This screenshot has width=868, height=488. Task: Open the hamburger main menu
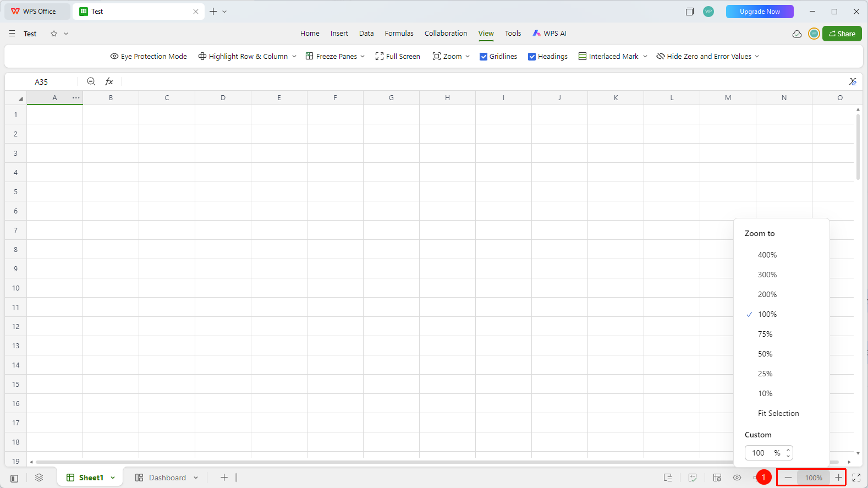[12, 34]
